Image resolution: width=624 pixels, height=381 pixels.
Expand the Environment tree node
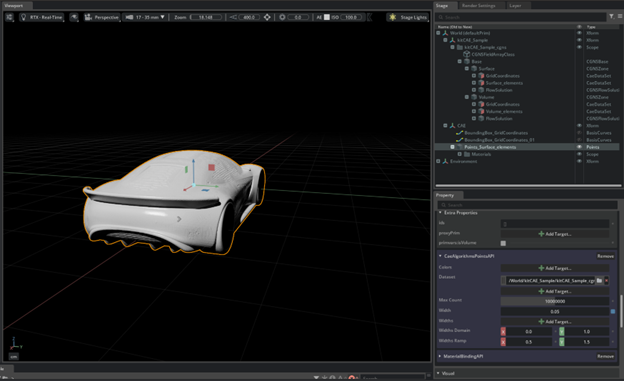pos(438,161)
